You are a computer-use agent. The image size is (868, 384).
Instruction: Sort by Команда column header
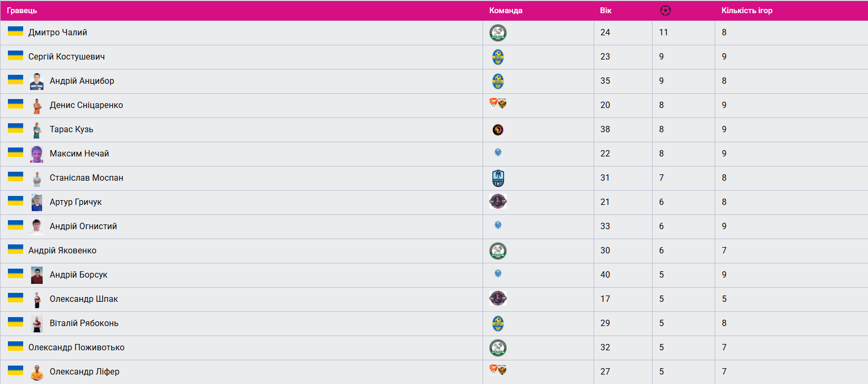pos(506,11)
